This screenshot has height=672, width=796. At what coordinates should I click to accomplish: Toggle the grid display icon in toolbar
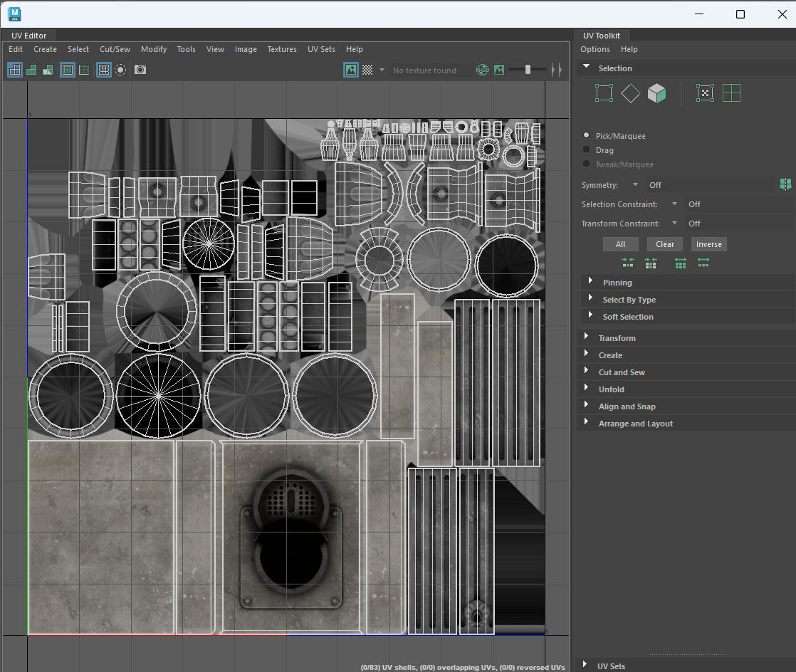[x=103, y=70]
